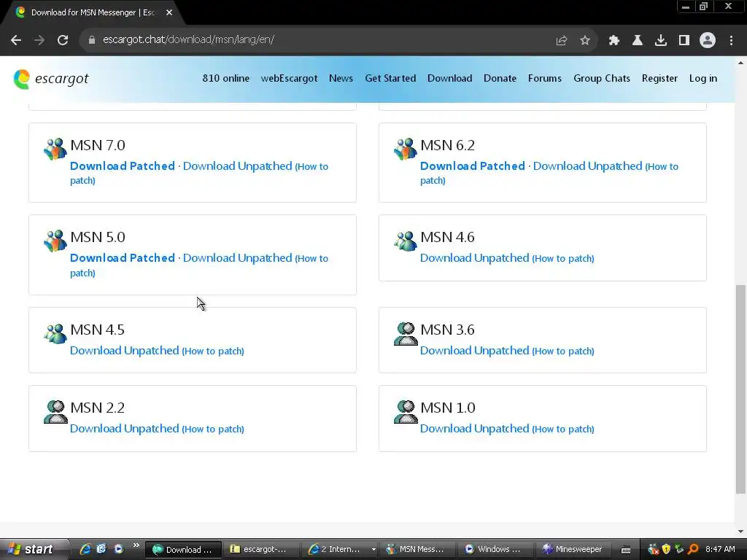Viewport: 747px width, 560px height.
Task: Download Patched MSN 5.0
Action: (123, 258)
